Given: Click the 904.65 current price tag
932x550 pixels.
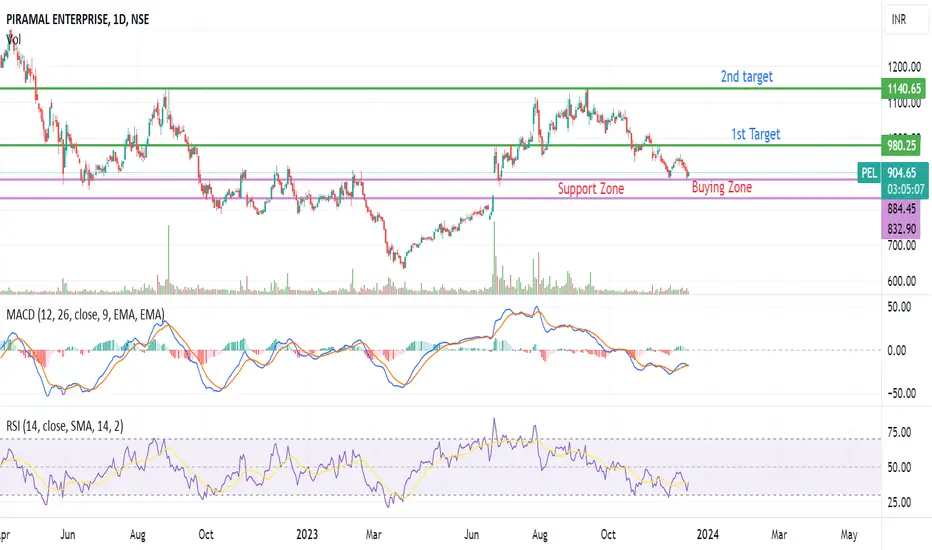Looking at the screenshot, I should (904, 172).
